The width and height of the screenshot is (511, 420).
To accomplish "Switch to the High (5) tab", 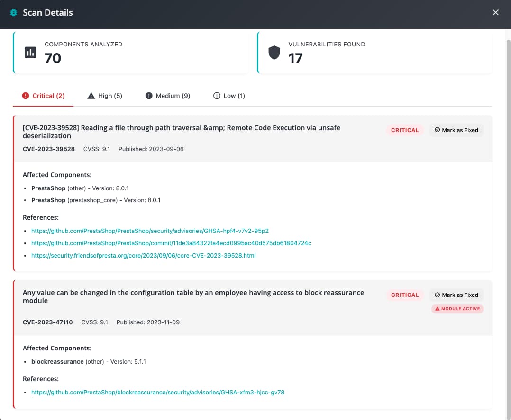I will click(105, 96).
